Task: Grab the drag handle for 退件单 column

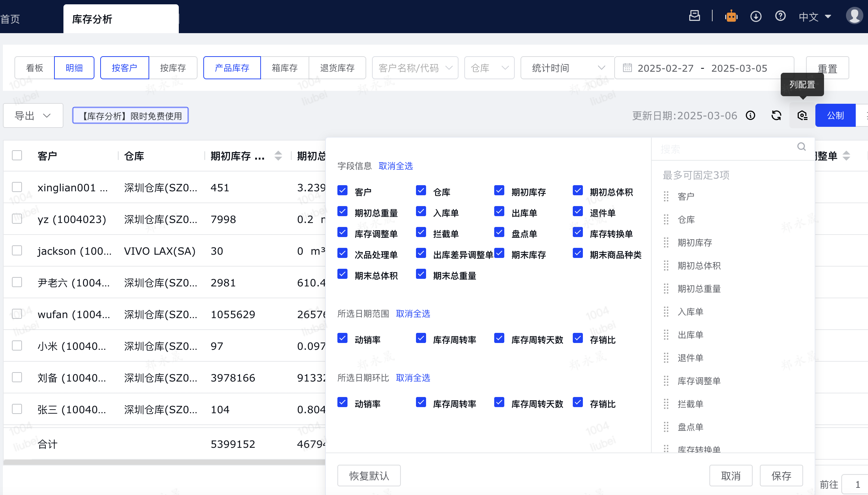Action: click(x=666, y=358)
